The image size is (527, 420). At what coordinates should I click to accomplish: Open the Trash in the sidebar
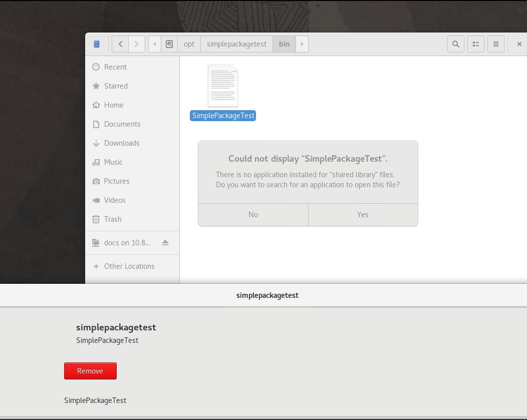point(113,219)
